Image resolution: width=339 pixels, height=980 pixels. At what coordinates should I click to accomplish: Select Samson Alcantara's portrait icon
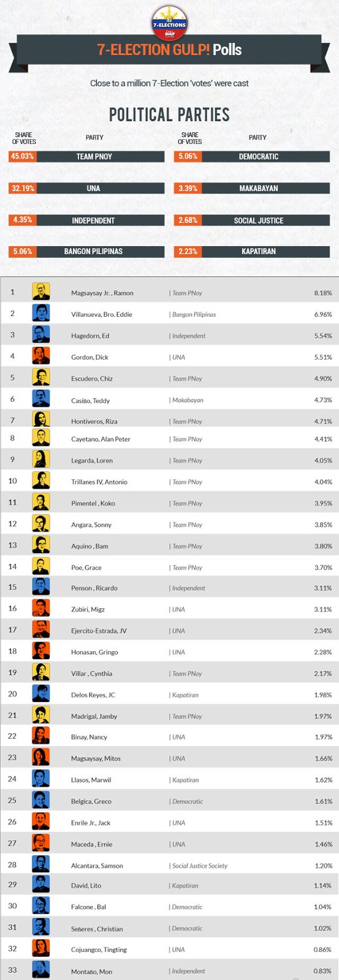click(41, 865)
